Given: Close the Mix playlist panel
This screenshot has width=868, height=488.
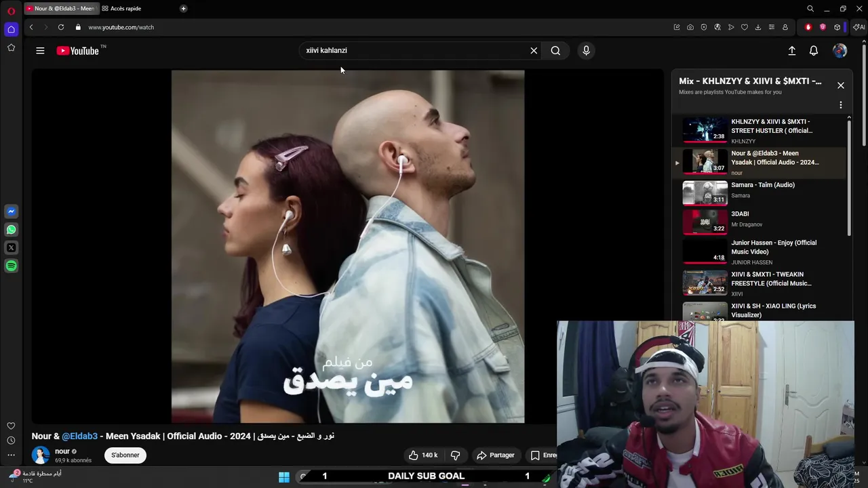Looking at the screenshot, I should click(x=841, y=85).
